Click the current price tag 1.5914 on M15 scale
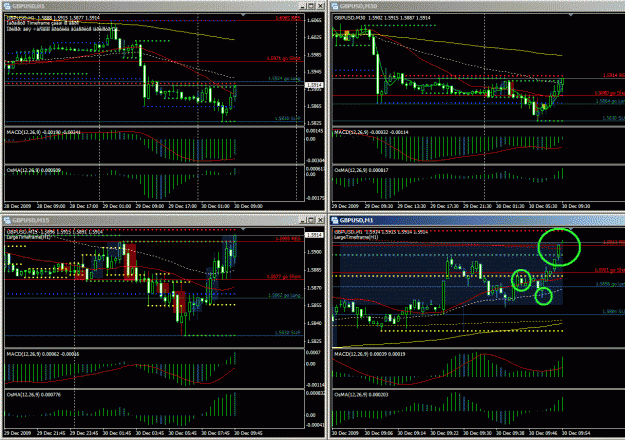Viewport: 625px width, 440px height. (x=314, y=235)
